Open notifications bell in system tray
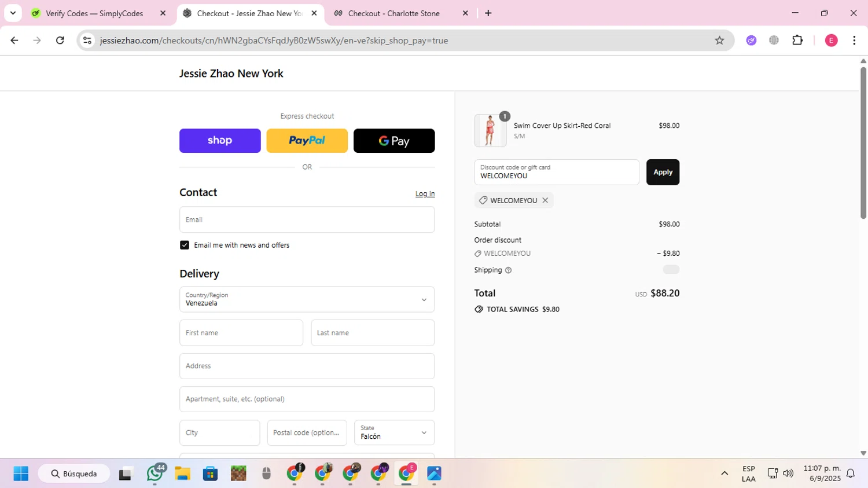868x488 pixels. [851, 474]
